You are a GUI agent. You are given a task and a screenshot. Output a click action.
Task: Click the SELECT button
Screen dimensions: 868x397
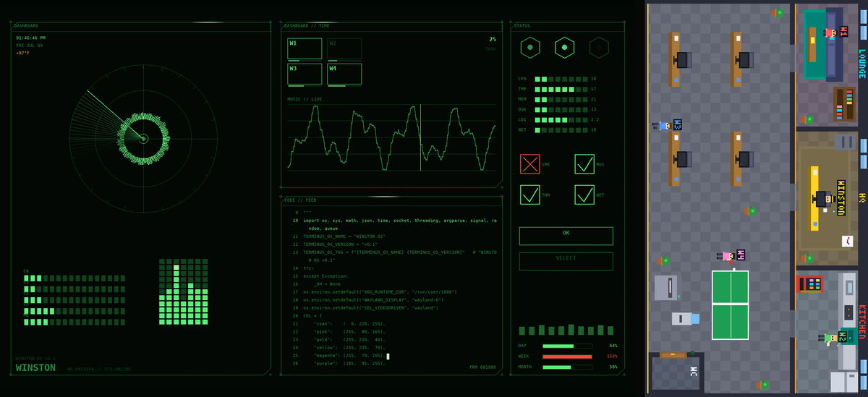pyautogui.click(x=566, y=261)
